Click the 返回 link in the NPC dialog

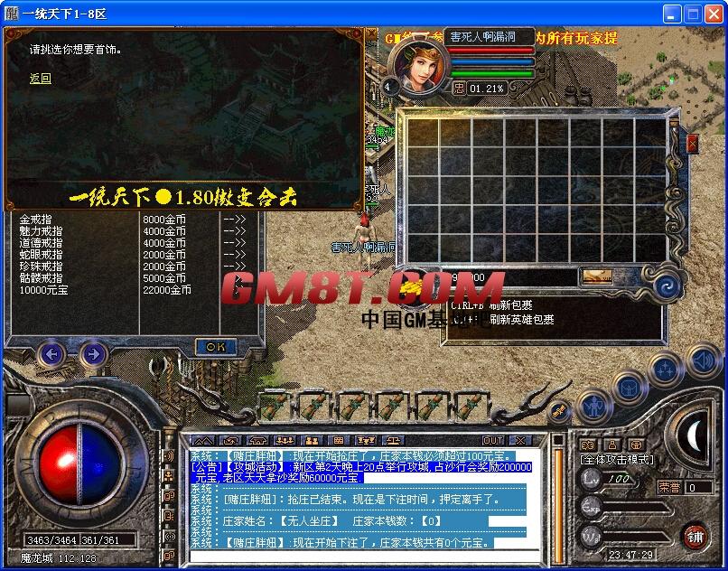[41, 79]
